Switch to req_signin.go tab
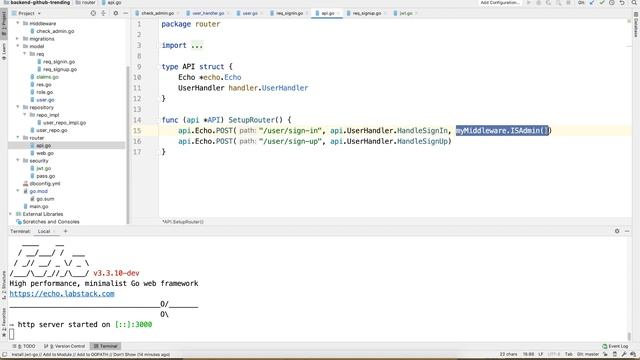Image resolution: width=640 pixels, height=360 pixels. tap(289, 13)
